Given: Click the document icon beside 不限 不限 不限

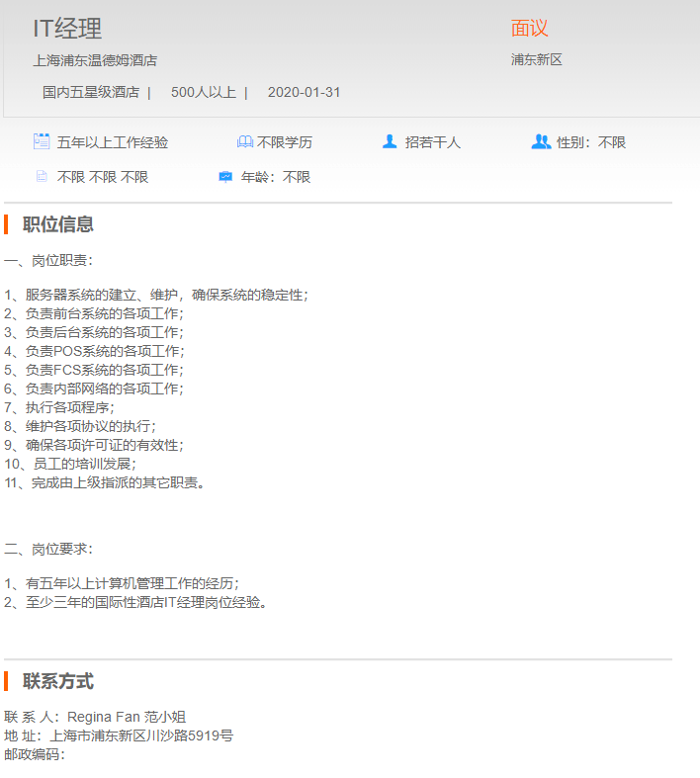Looking at the screenshot, I should click(x=42, y=177).
